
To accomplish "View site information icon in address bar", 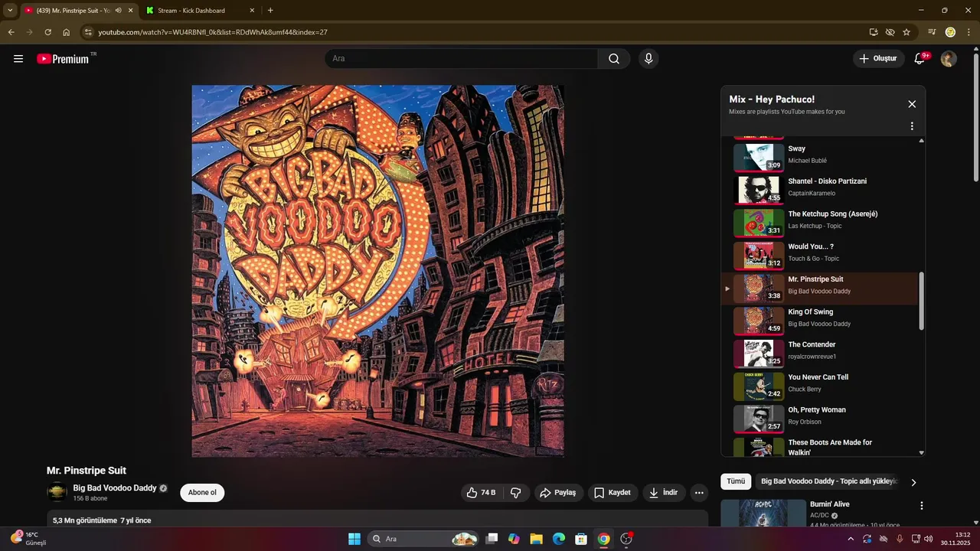I will [88, 32].
